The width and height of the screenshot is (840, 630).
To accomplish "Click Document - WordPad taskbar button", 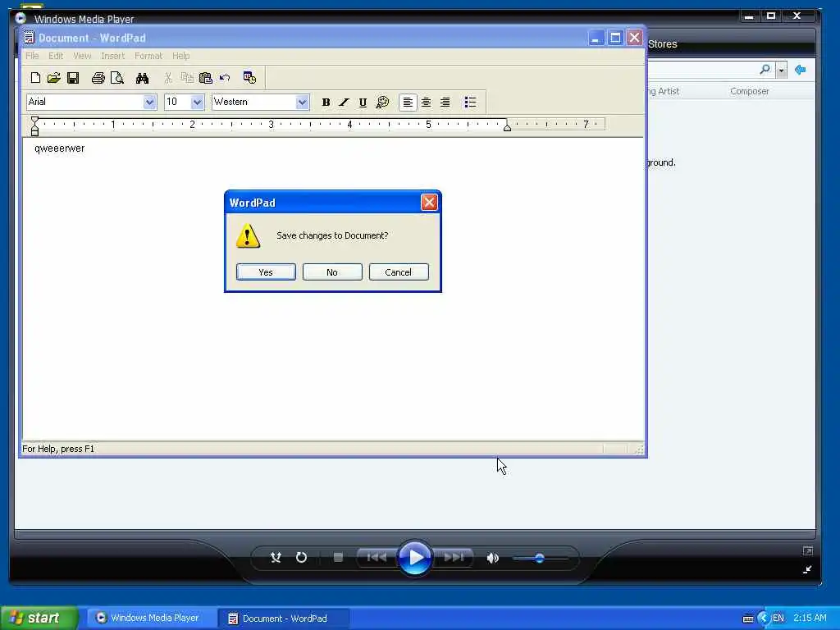I will click(x=284, y=618).
